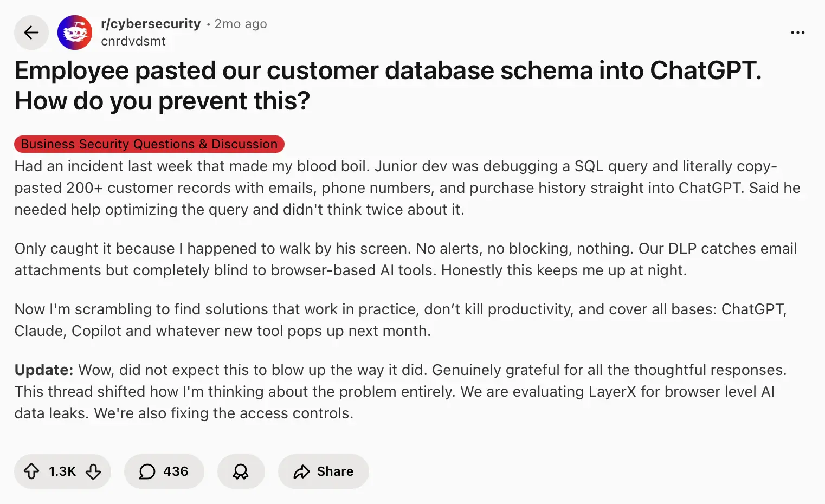825x504 pixels.
Task: Click the upvote arrow on the post
Action: click(33, 471)
